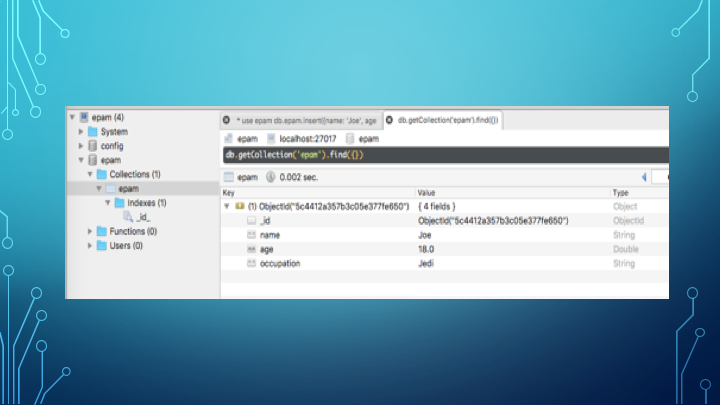The height and width of the screenshot is (405, 720).
Task: Select the Functions (0) tree item
Action: click(133, 231)
